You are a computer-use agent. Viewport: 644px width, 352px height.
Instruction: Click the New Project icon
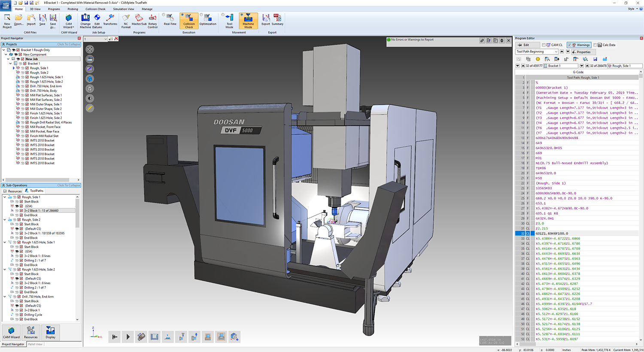tap(7, 21)
